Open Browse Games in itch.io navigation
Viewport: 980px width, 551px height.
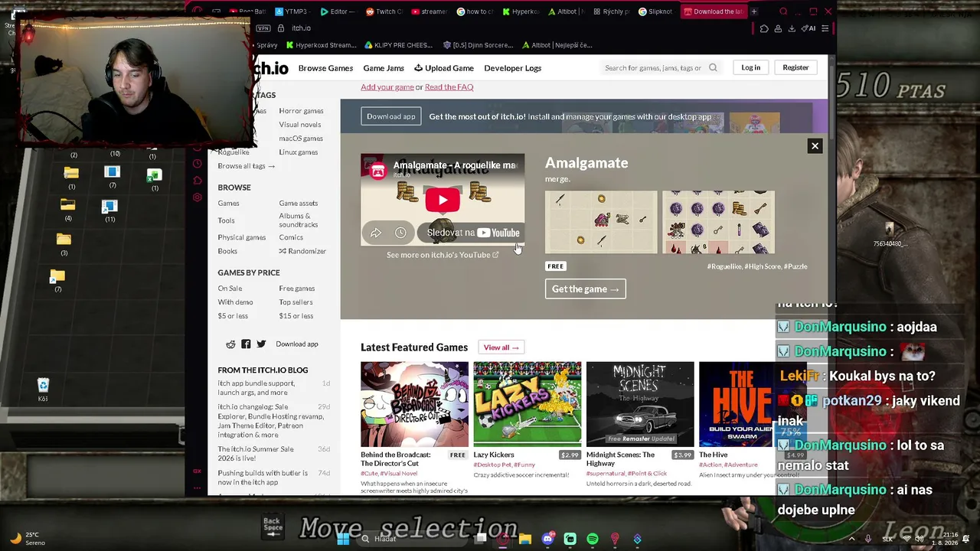[325, 68]
